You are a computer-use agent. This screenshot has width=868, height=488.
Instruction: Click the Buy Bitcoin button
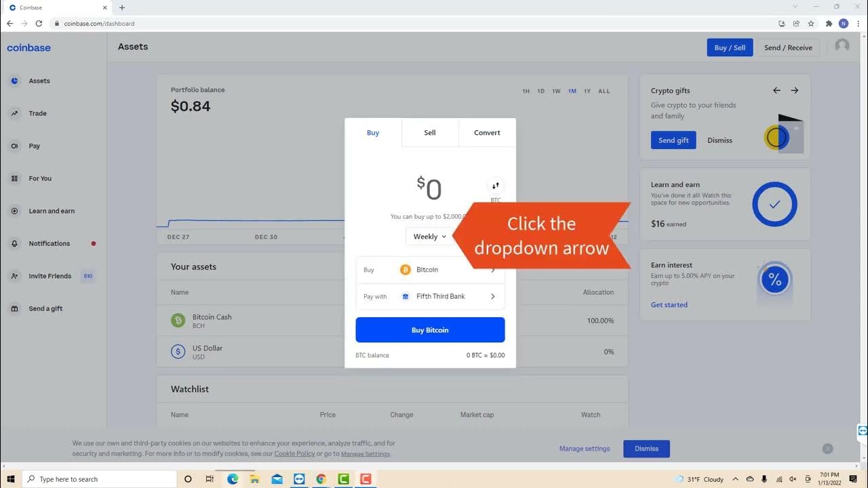pyautogui.click(x=430, y=330)
